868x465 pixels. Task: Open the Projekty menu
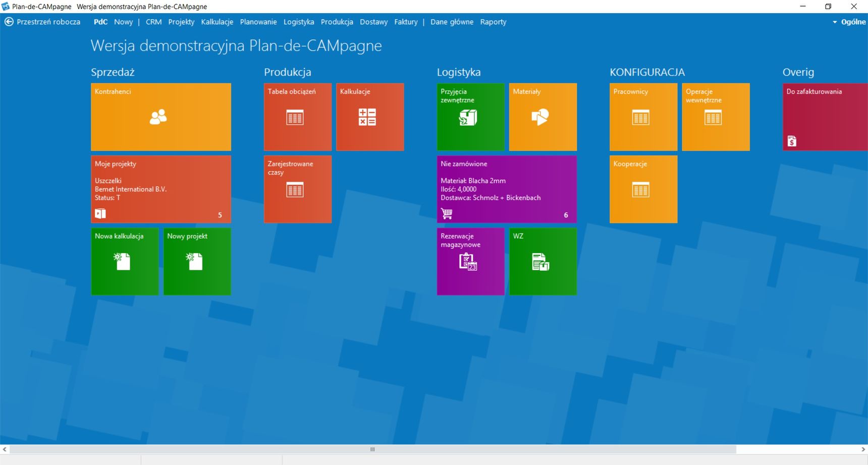pos(181,22)
